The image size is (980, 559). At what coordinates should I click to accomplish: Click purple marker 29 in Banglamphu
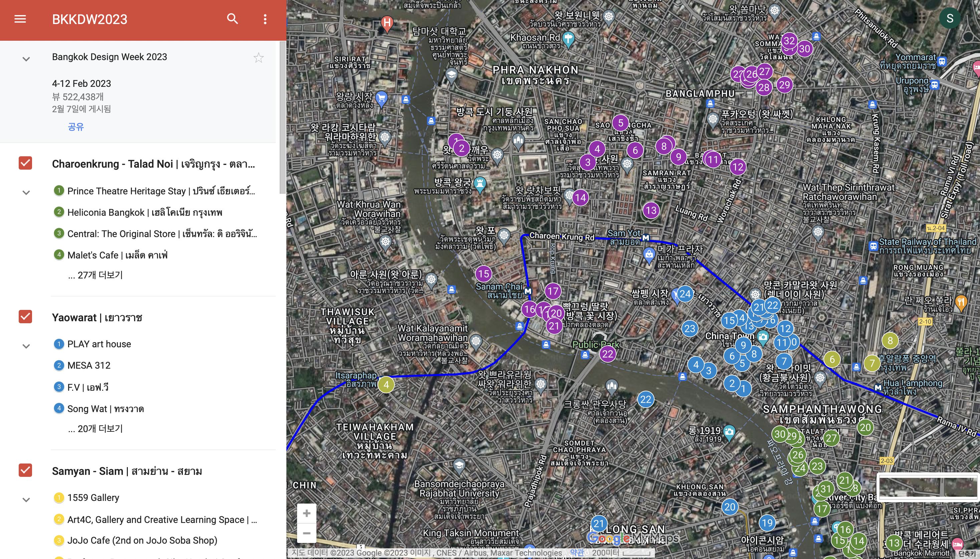[785, 85]
